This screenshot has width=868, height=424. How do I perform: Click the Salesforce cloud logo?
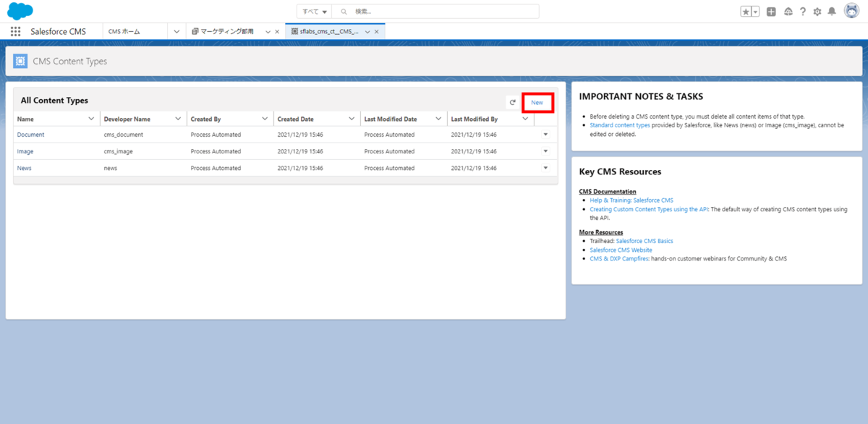point(20,11)
